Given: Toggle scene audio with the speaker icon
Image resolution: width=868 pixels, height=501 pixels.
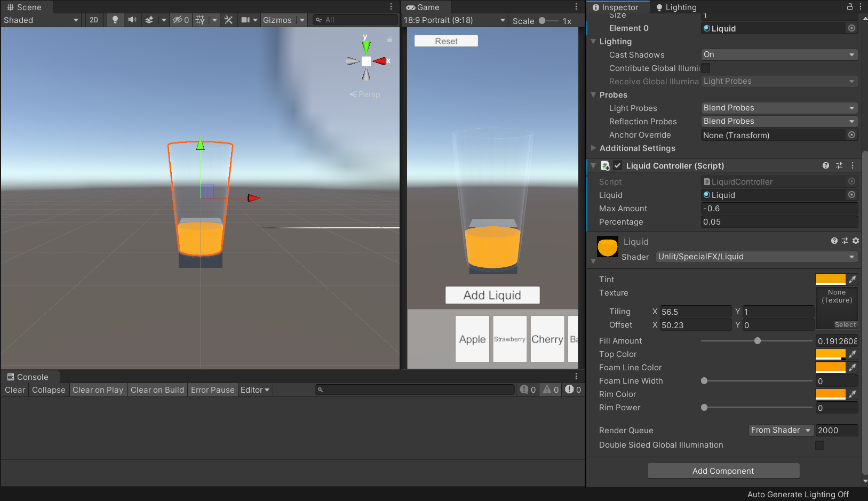Looking at the screenshot, I should point(132,20).
